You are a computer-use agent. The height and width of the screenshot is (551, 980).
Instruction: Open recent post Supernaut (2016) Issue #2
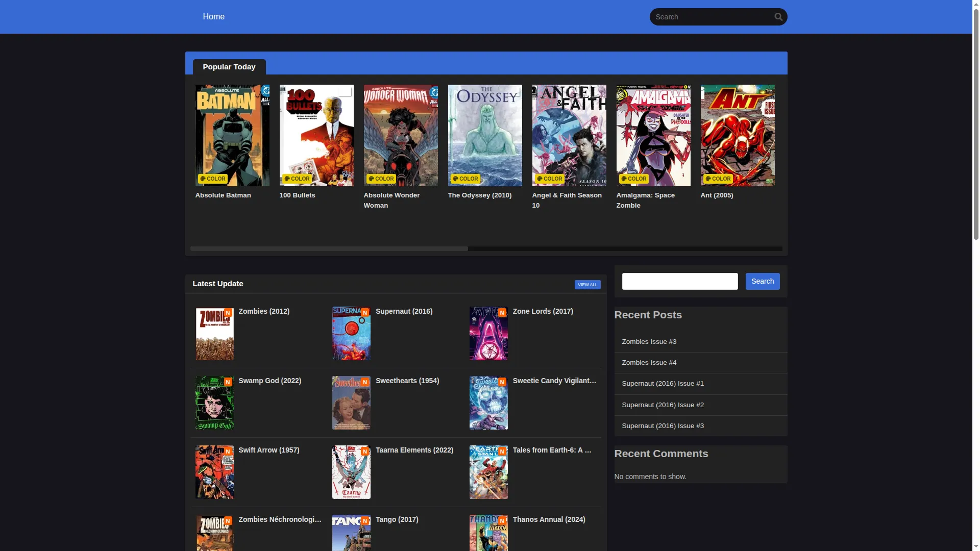tap(663, 405)
